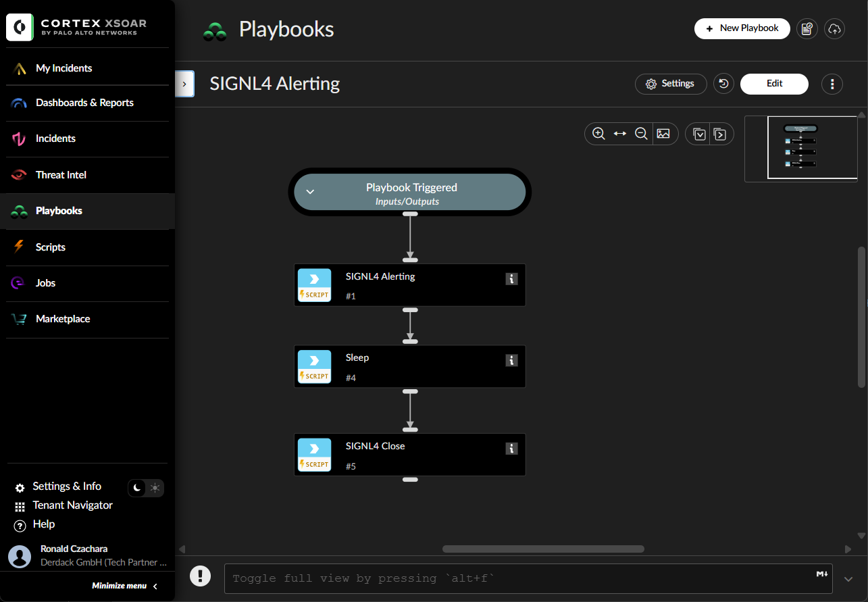Open the three-dot more options menu
This screenshot has width=868, height=602.
(x=832, y=84)
